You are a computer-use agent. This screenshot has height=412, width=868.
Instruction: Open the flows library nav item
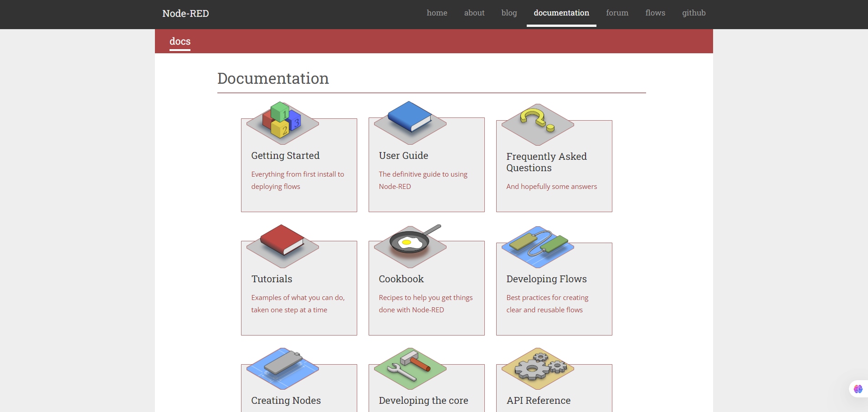point(655,13)
